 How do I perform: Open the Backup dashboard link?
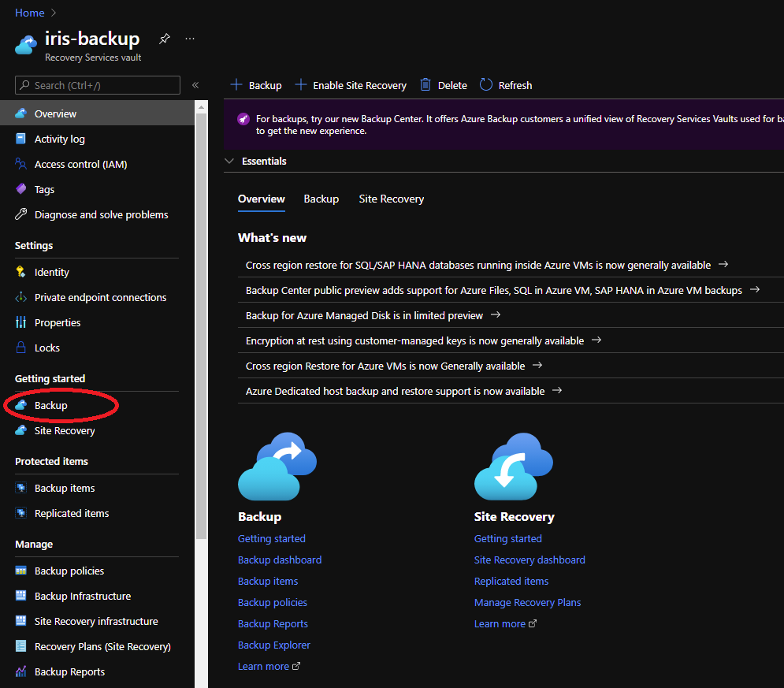[x=280, y=560]
